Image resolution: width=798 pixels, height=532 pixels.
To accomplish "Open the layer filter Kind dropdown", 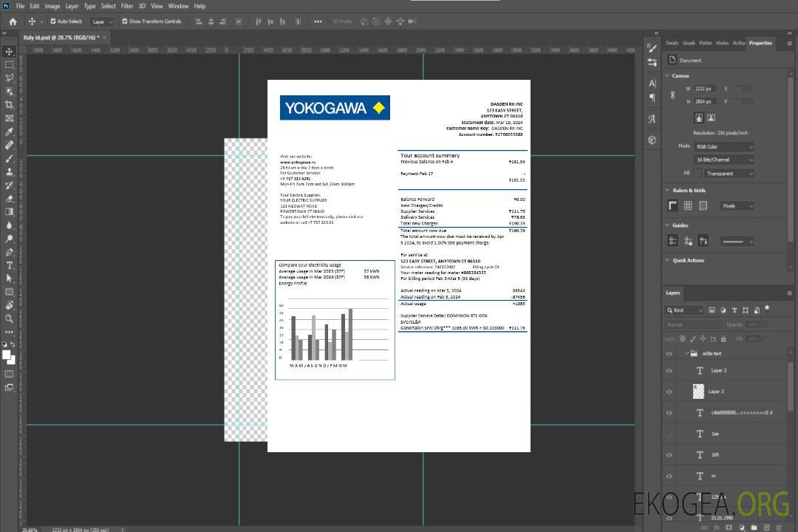I will [684, 310].
